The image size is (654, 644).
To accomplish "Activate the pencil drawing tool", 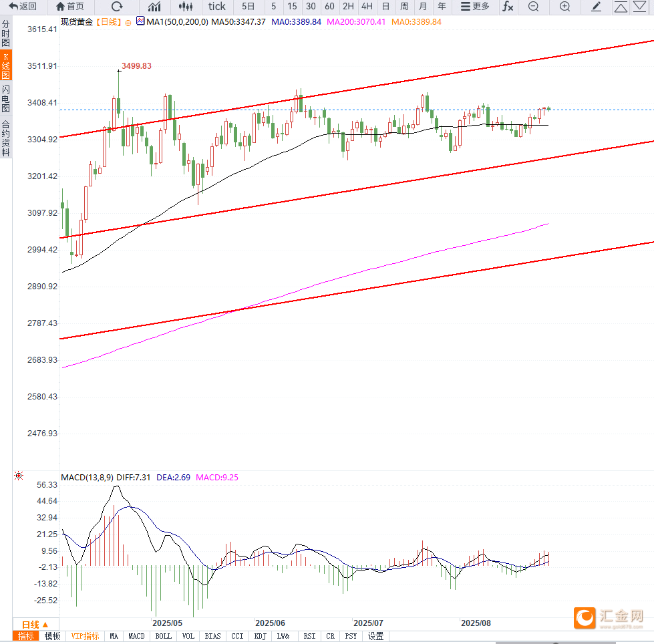I will click(x=596, y=6).
